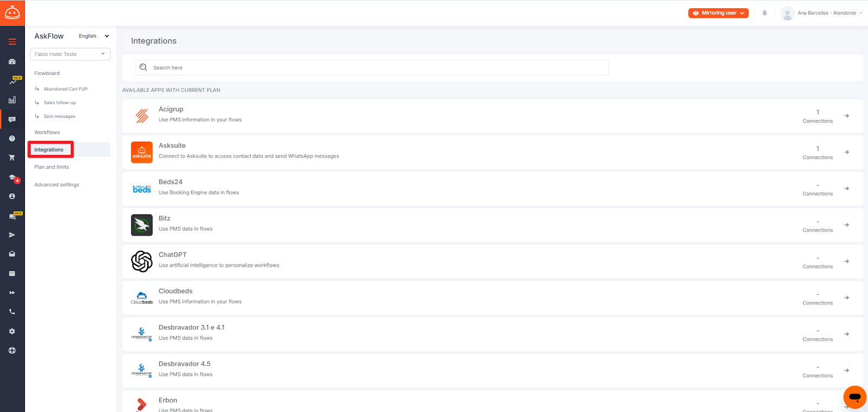Open Sales follow-up submenu item
Image resolution: width=868 pixels, height=412 pixels.
[60, 103]
